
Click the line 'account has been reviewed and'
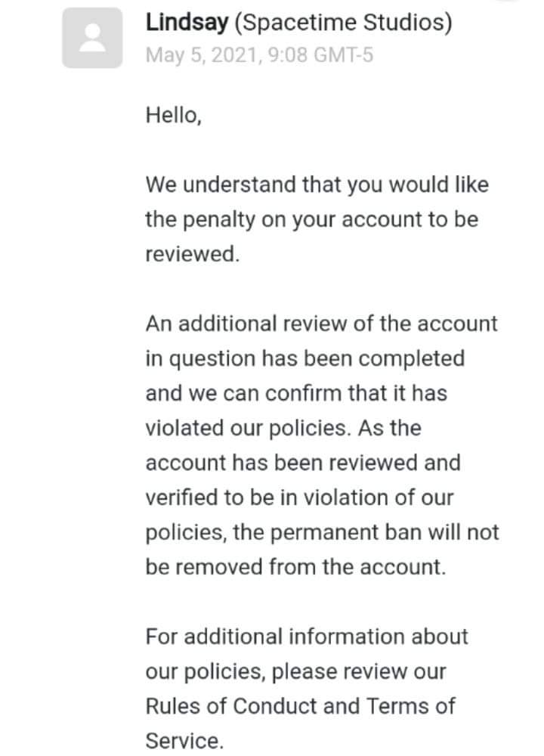(x=303, y=463)
